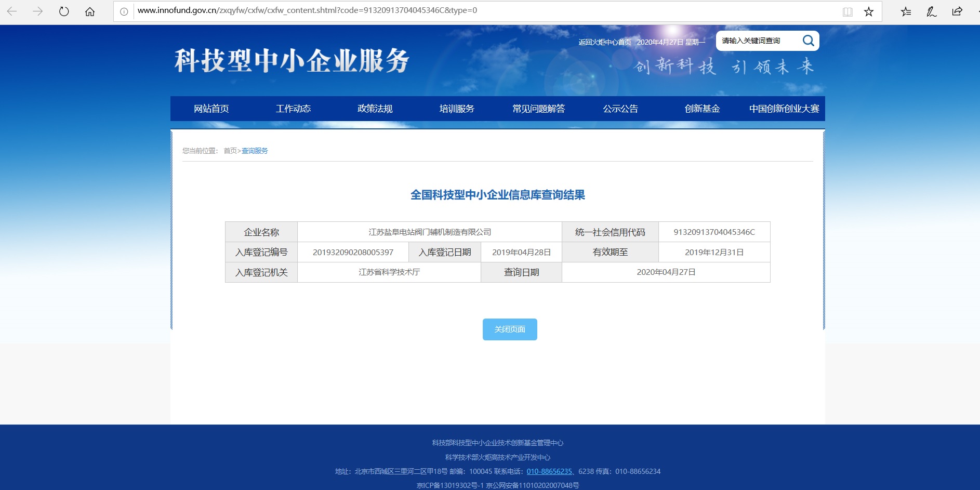Open the site information icon in address bar
Viewport: 980px width, 490px height.
pos(124,11)
